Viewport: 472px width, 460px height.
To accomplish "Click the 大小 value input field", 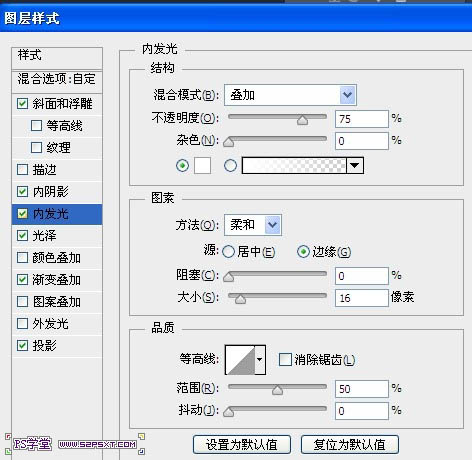I will pos(362,298).
